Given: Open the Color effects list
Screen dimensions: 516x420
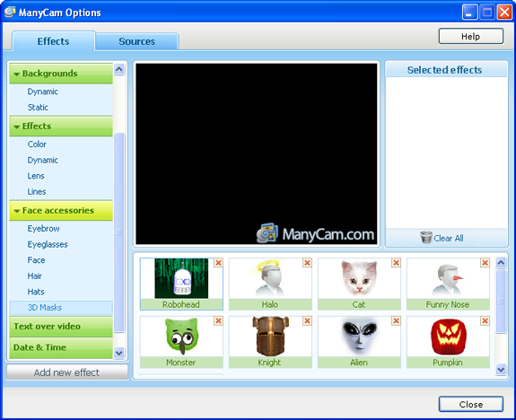Looking at the screenshot, I should [37, 144].
